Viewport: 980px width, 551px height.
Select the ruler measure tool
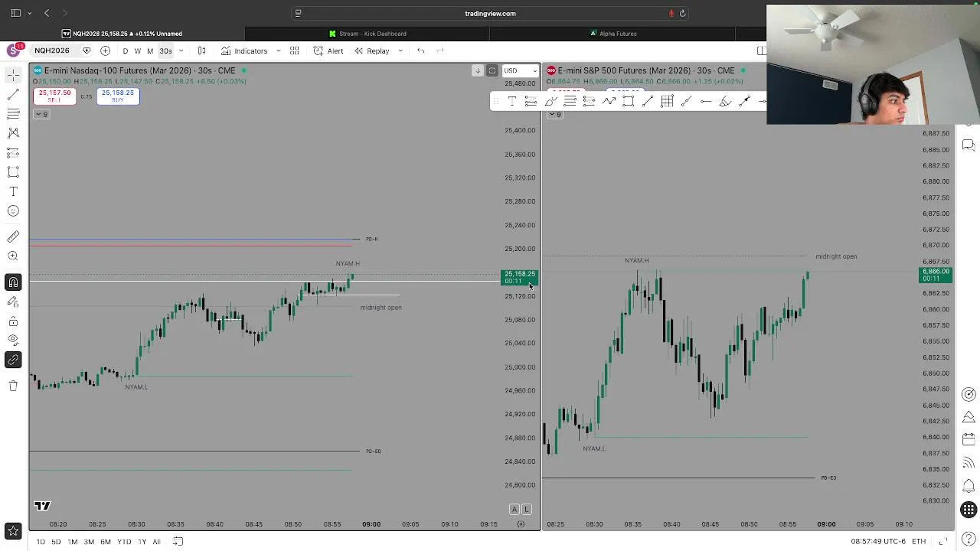click(13, 237)
